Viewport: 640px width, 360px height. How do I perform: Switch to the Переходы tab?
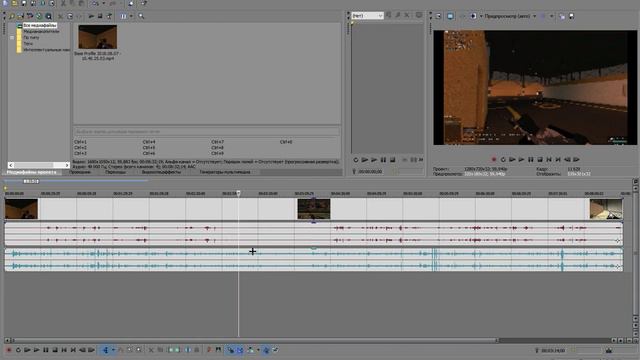(x=116, y=172)
